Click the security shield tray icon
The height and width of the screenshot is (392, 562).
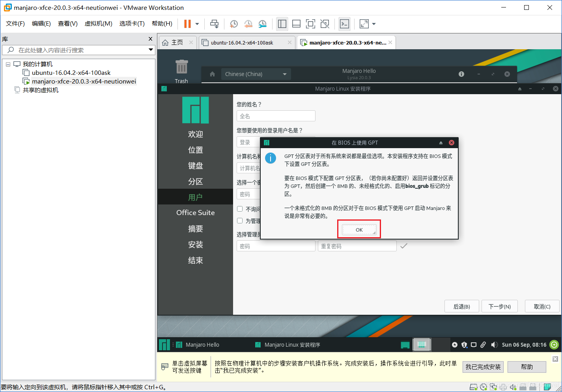(x=464, y=345)
